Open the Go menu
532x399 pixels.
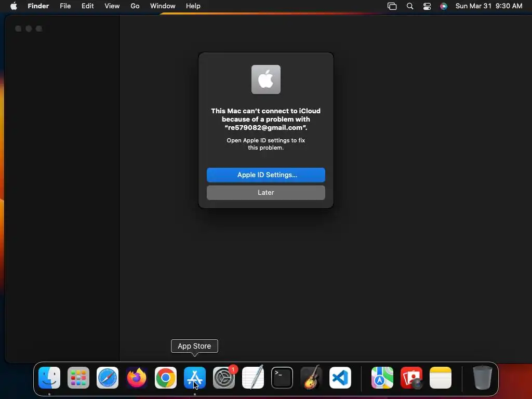coord(135,6)
